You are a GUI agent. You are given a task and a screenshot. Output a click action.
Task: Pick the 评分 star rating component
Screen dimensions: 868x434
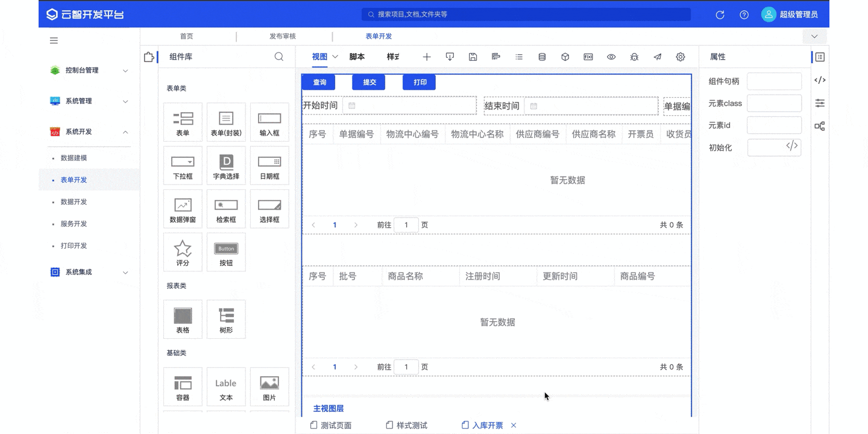(183, 253)
